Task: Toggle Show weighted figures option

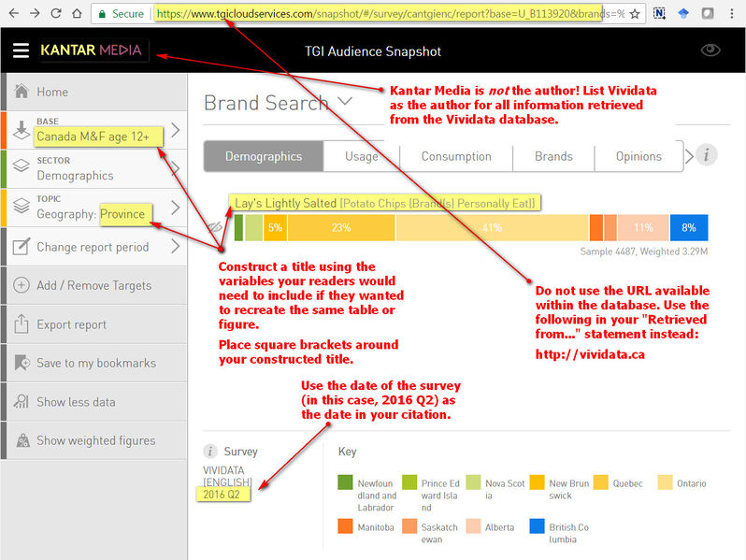Action: coord(95,440)
